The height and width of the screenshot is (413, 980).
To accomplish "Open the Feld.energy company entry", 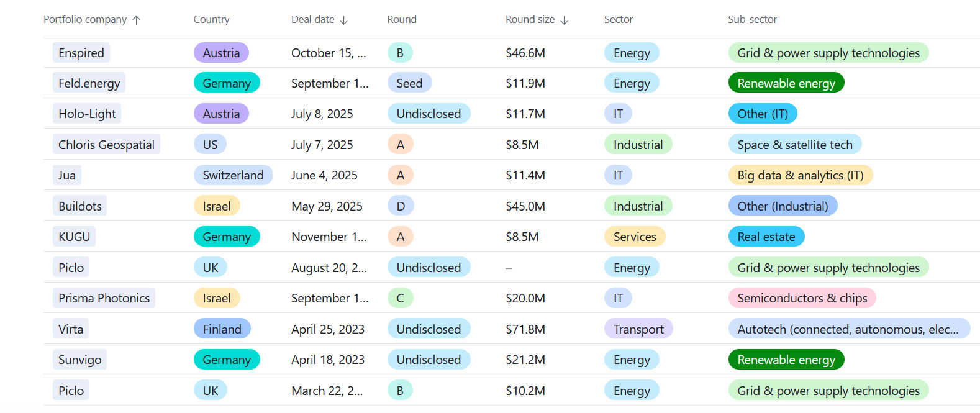I will coord(89,83).
